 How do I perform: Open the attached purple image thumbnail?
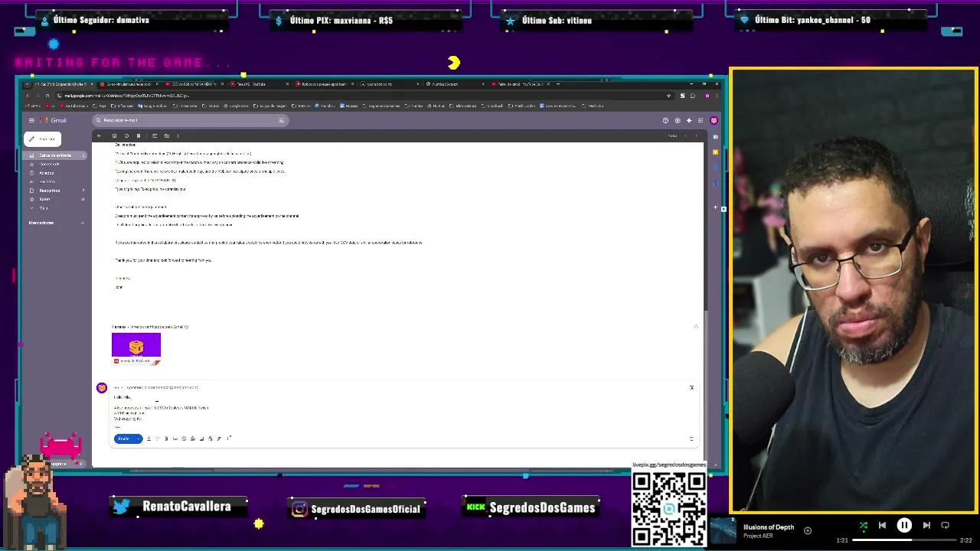pos(136,348)
